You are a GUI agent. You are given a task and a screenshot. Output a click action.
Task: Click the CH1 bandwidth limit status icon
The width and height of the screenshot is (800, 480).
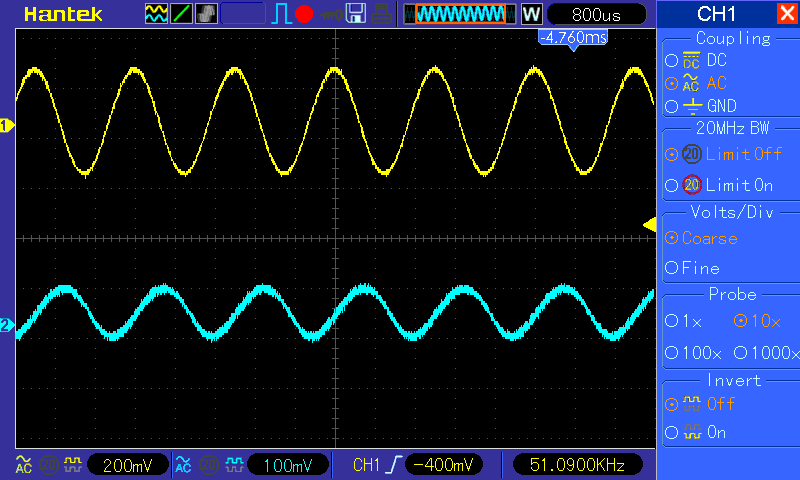pos(48,465)
